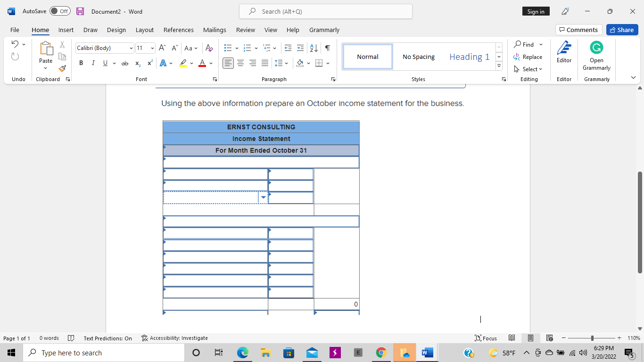Apply text highlight color
The width and height of the screenshot is (644, 362).
[x=182, y=63]
